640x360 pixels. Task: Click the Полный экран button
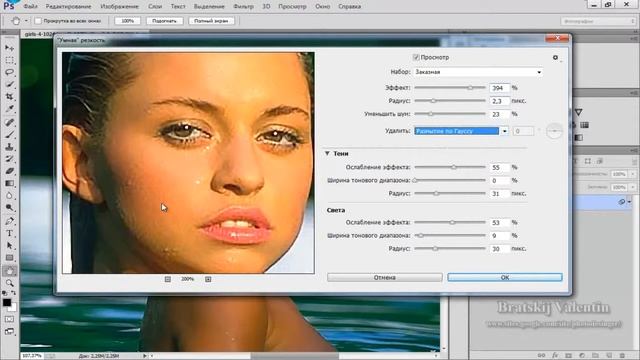click(x=211, y=21)
